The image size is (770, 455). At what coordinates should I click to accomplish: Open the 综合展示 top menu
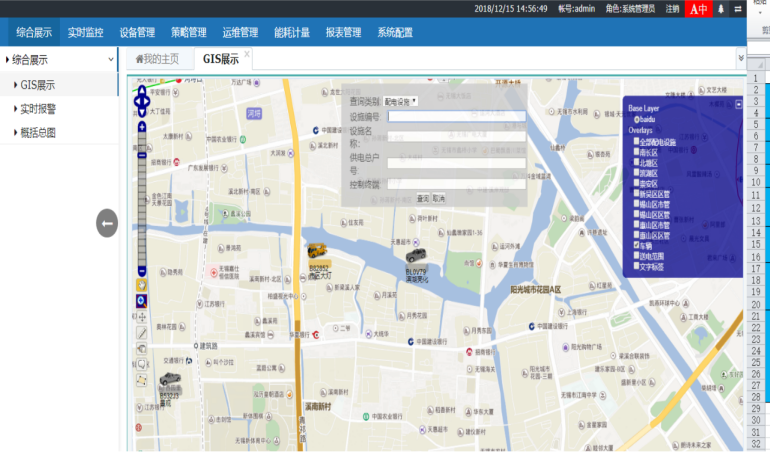pyautogui.click(x=34, y=32)
